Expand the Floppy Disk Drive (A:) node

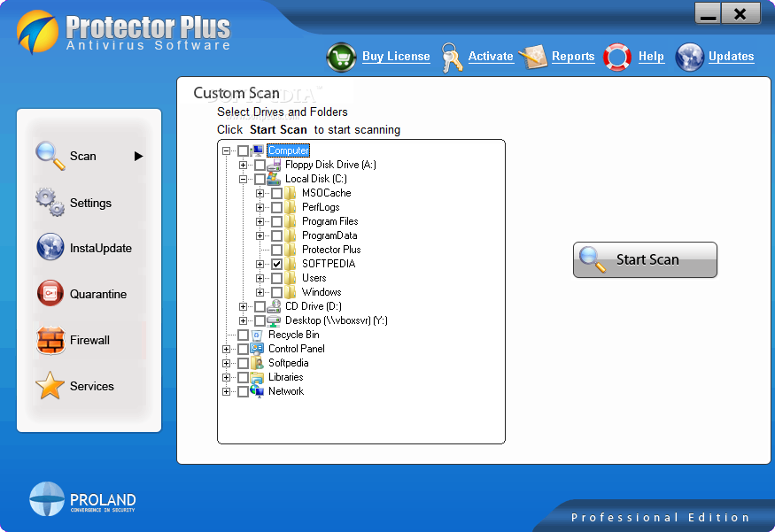(243, 165)
